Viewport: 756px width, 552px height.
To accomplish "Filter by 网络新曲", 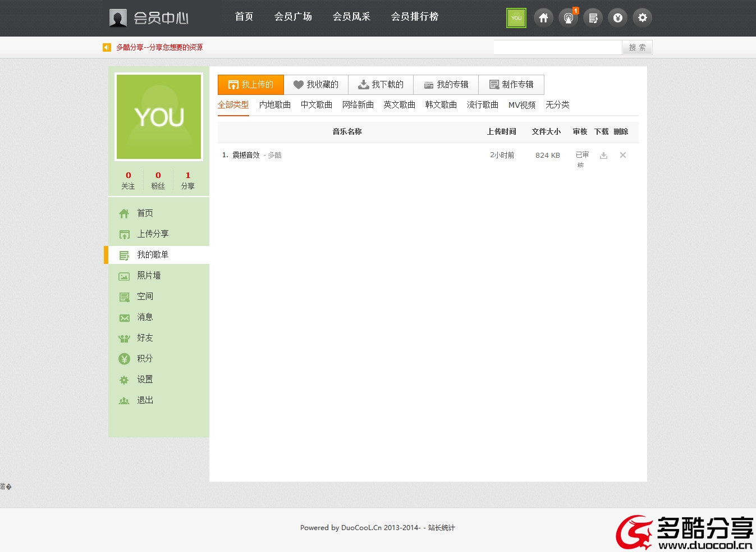I will click(x=358, y=105).
